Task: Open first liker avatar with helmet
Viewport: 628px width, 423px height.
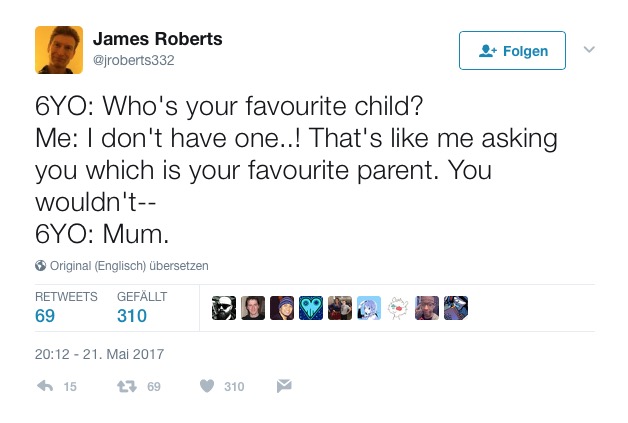Action: click(224, 308)
